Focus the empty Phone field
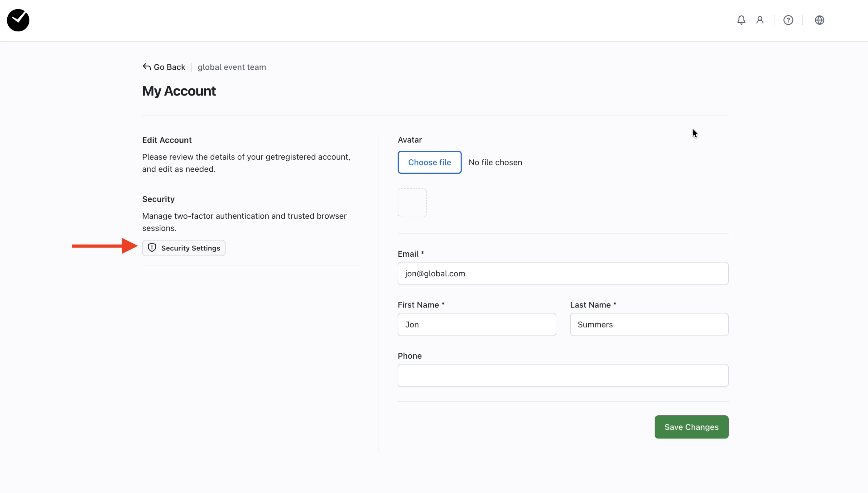 [563, 375]
